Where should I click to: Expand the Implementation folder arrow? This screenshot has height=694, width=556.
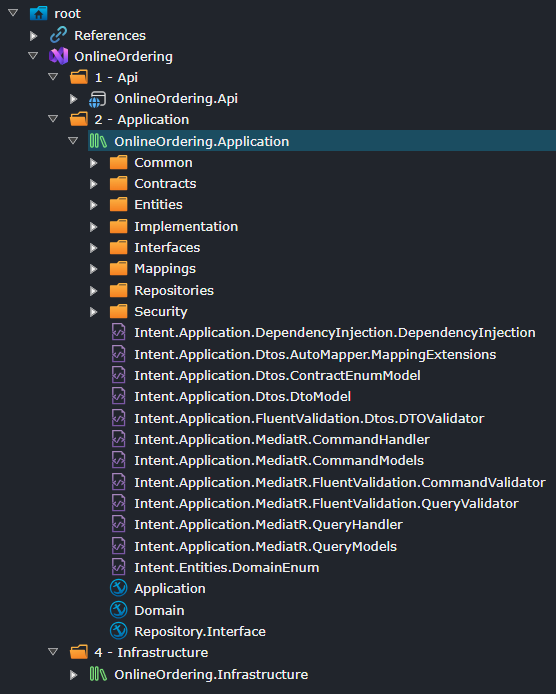tap(93, 227)
